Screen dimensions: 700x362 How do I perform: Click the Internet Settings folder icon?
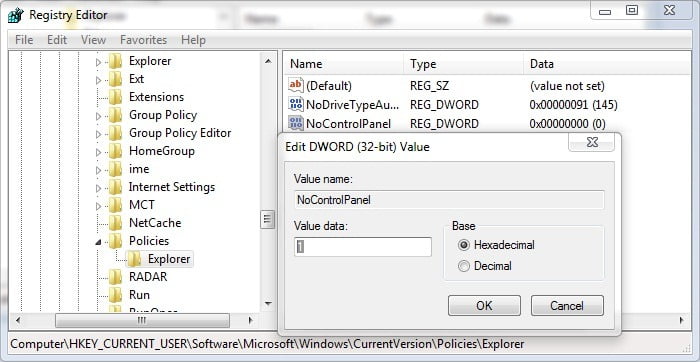tap(116, 187)
